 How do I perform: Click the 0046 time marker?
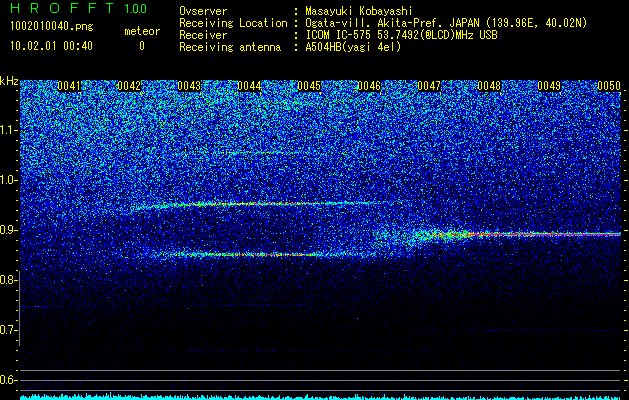pos(369,86)
